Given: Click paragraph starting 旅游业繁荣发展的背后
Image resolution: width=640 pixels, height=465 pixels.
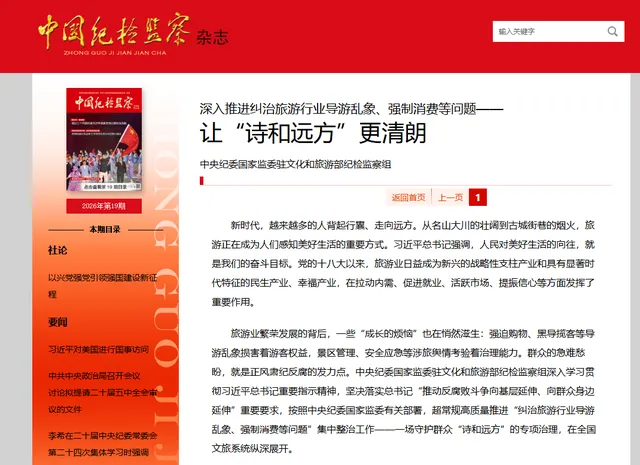Looking at the screenshot, I should pos(403,391).
